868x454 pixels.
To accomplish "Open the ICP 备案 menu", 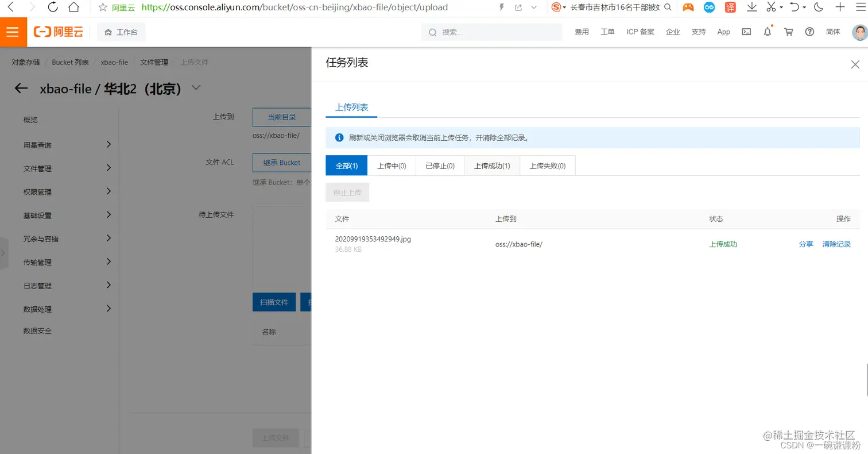I will click(640, 32).
